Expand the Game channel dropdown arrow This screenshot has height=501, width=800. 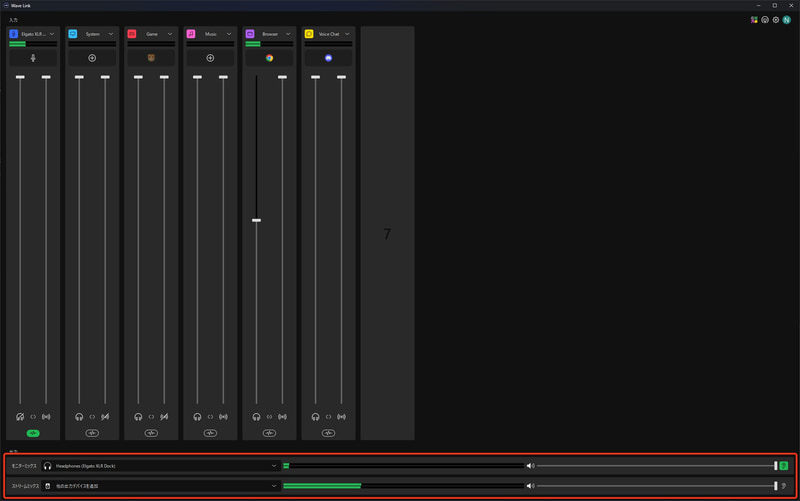tap(170, 34)
